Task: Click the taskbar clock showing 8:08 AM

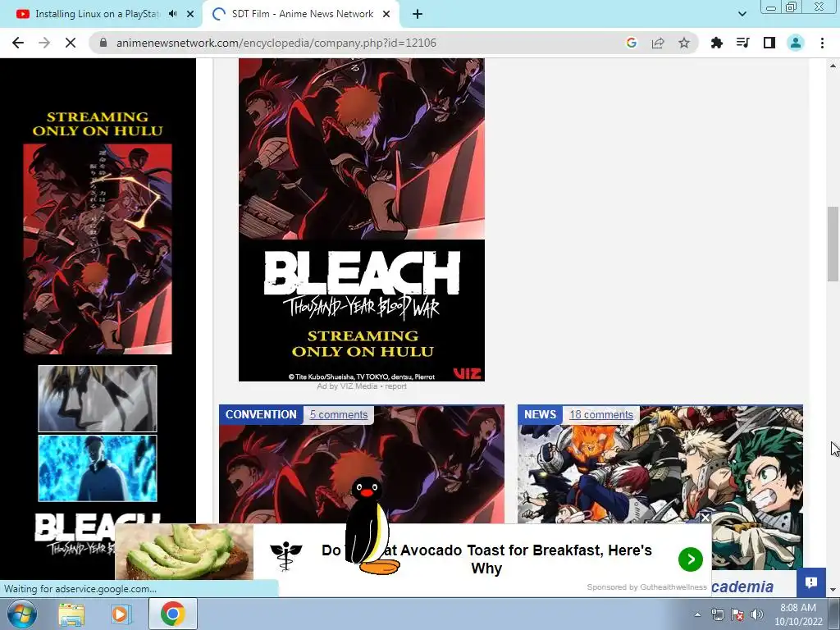Action: tap(797, 614)
